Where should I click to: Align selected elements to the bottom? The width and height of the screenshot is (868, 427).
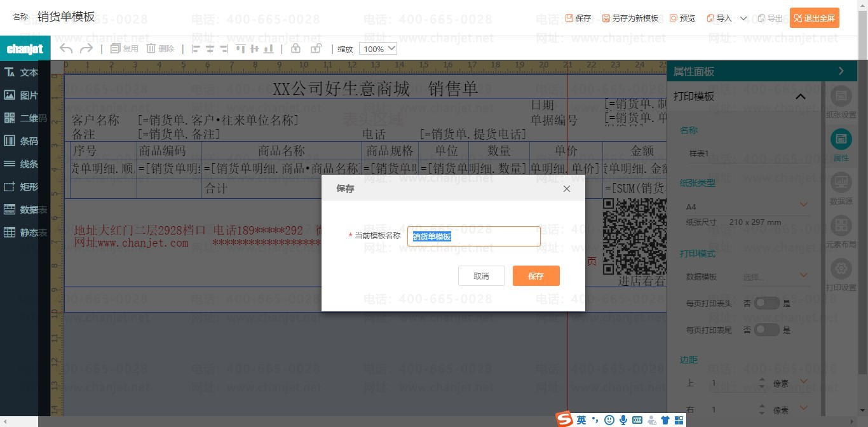coord(269,48)
